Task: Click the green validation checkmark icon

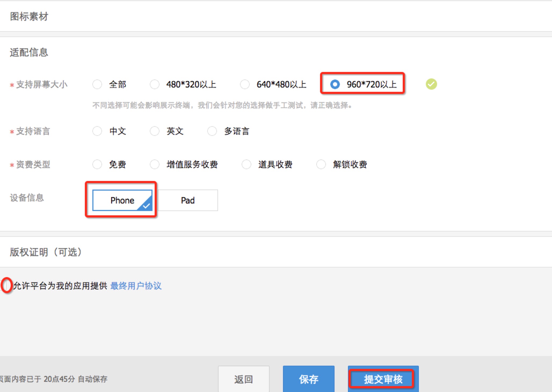Action: [x=431, y=84]
